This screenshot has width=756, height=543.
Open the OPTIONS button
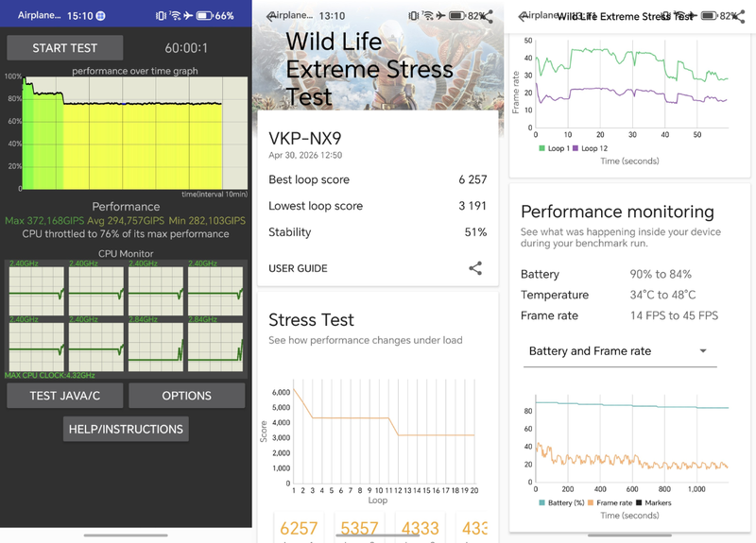186,396
